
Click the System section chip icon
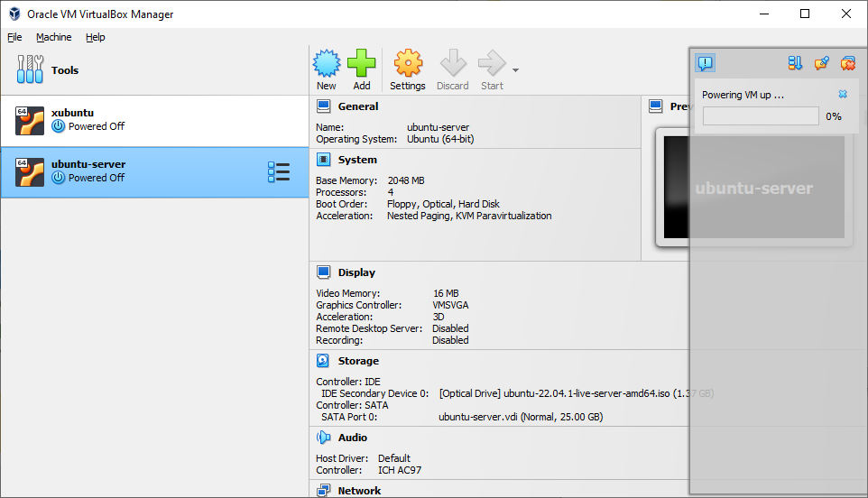(x=323, y=160)
